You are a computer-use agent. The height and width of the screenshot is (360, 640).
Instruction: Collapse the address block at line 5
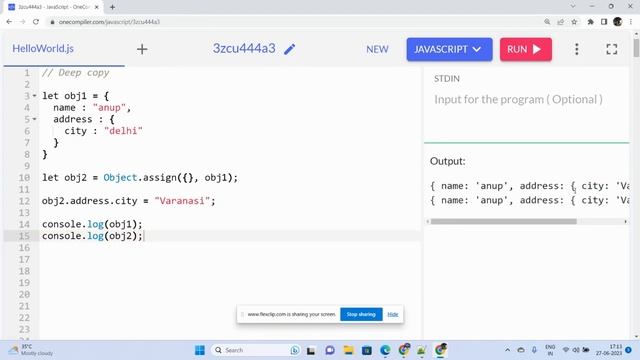34,119
